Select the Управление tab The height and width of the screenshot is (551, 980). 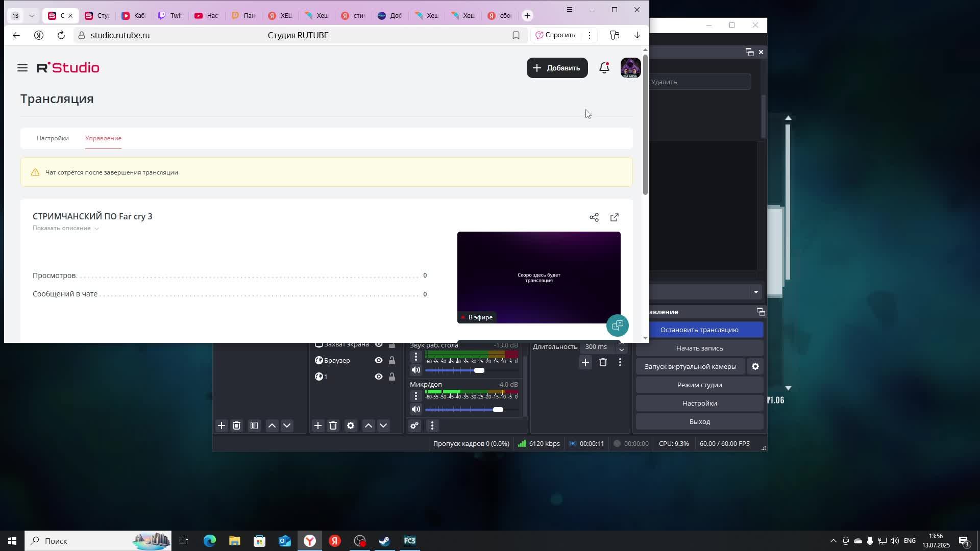point(103,138)
